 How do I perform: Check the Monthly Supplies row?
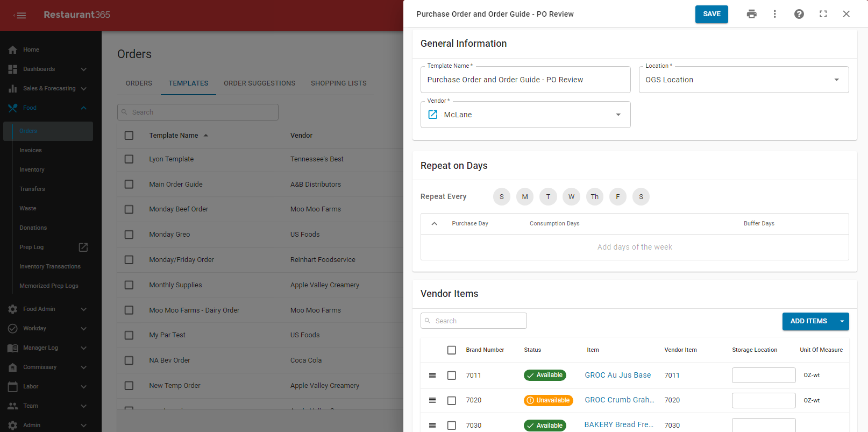pyautogui.click(x=129, y=285)
